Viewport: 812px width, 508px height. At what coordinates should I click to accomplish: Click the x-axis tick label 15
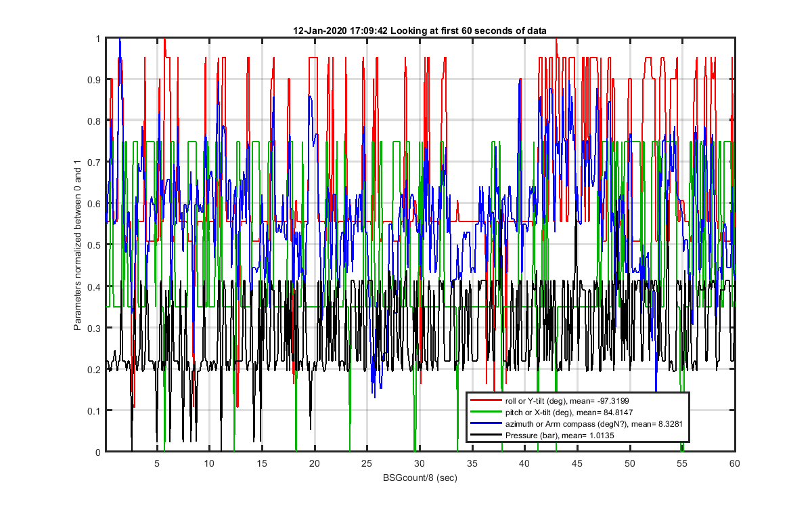[x=262, y=463]
